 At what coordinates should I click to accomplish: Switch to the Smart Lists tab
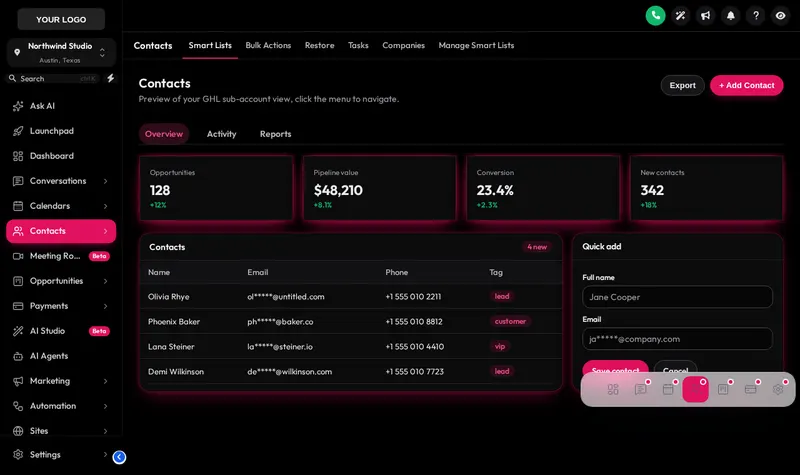210,45
